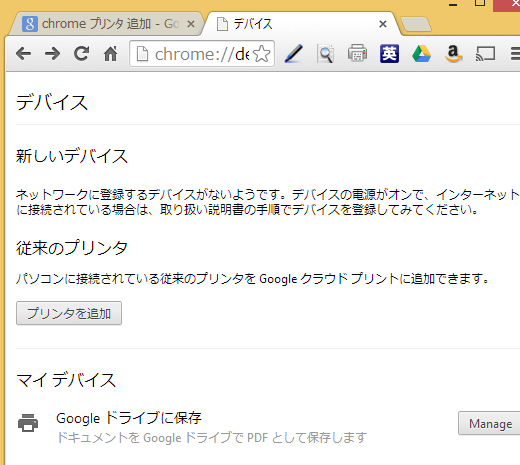Click the 従来のプリンタ heading

(x=72, y=248)
